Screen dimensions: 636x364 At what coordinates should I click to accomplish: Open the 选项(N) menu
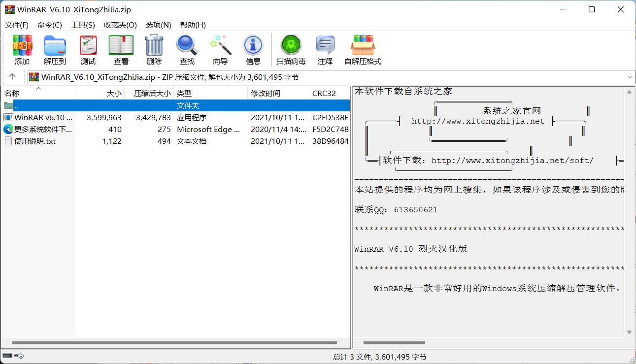tap(158, 25)
